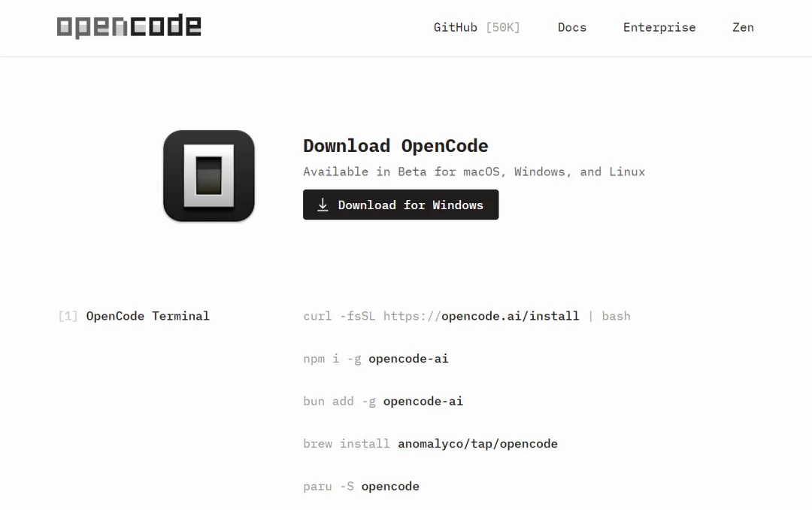Click the bold opencode-ai text in the npm command
The width and height of the screenshot is (812, 510).
click(x=408, y=359)
